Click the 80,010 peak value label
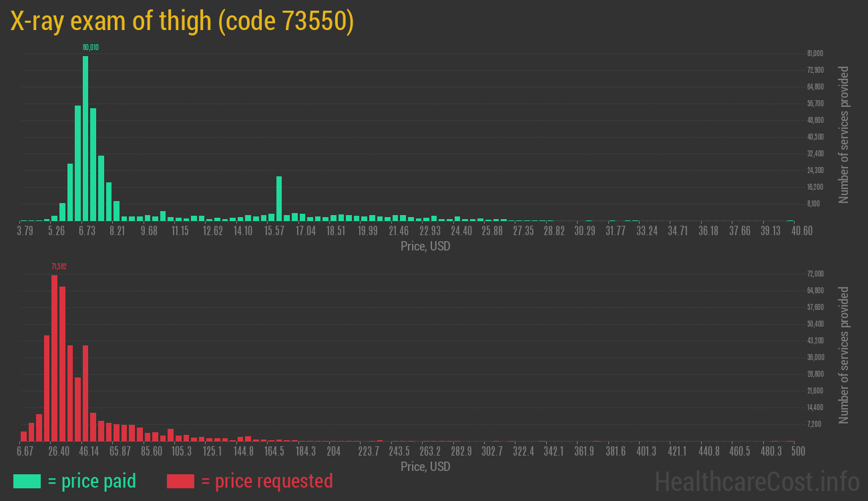The image size is (868, 501). [91, 47]
